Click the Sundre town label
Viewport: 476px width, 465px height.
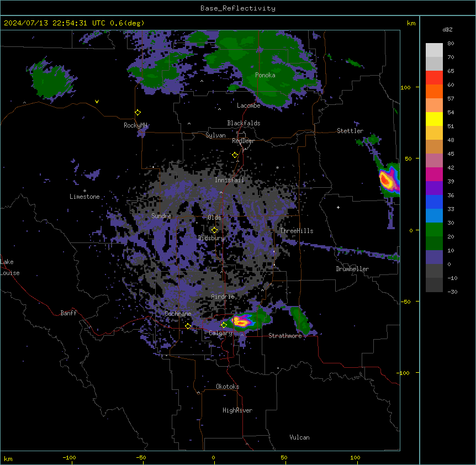tap(161, 216)
